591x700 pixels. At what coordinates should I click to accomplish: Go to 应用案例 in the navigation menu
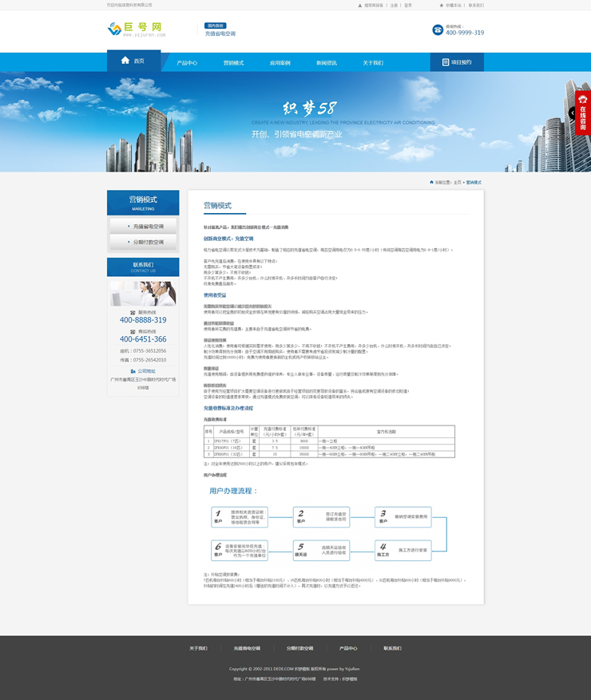coord(280,62)
